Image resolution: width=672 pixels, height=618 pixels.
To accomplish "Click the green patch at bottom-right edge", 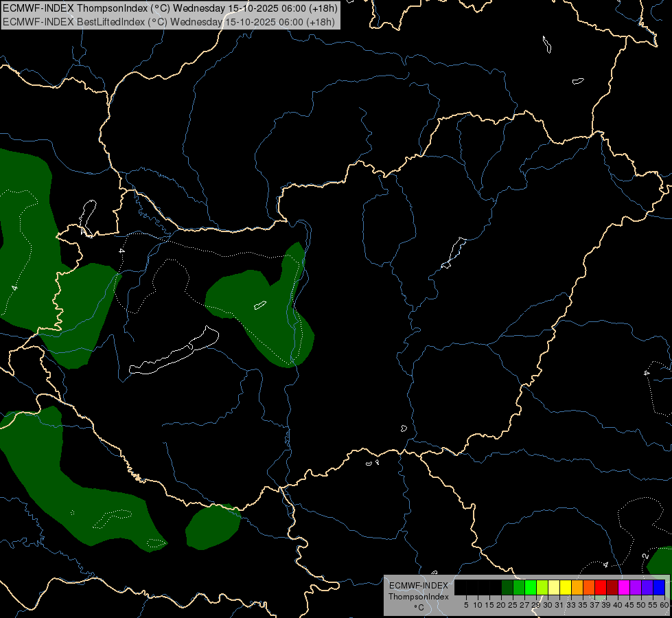I will tap(661, 561).
